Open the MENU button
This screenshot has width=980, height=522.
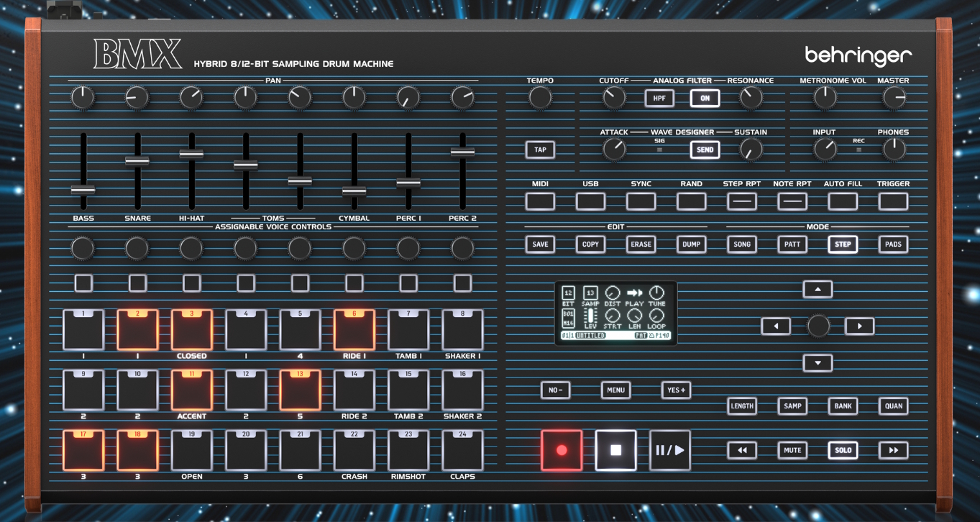coord(615,390)
